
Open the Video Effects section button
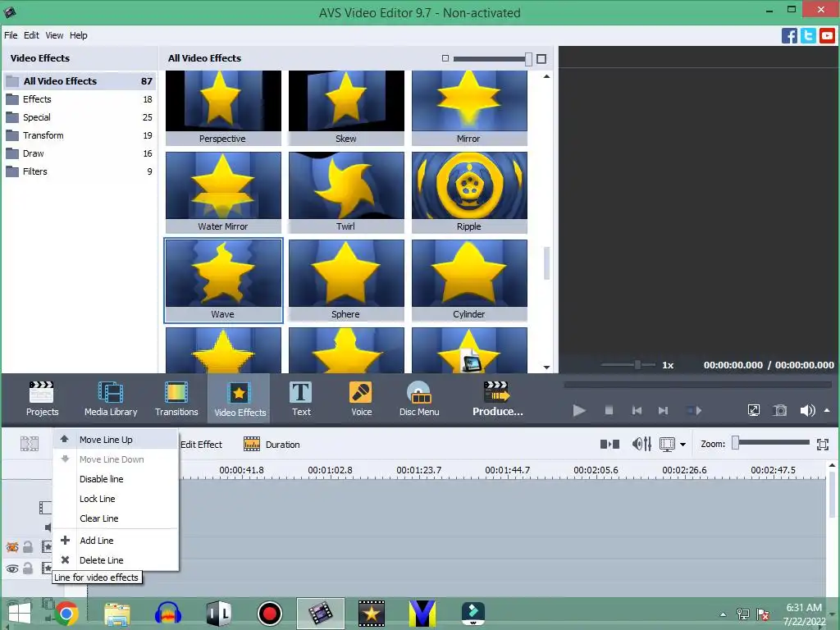240,399
